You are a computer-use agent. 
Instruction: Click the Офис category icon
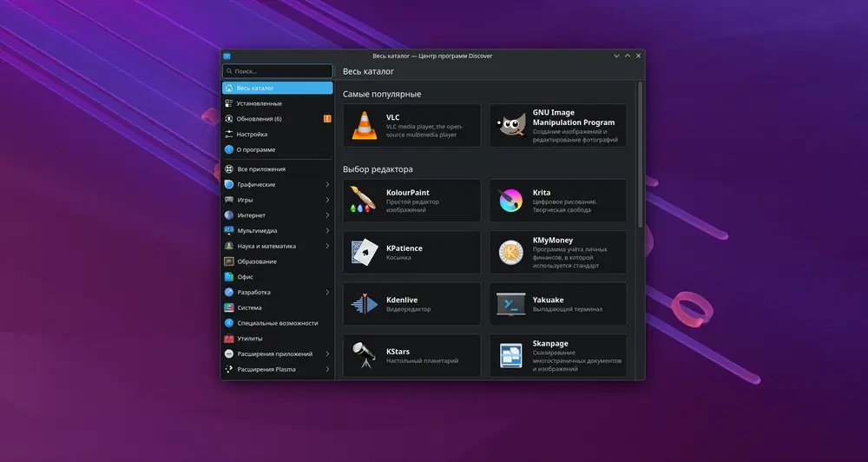click(228, 276)
